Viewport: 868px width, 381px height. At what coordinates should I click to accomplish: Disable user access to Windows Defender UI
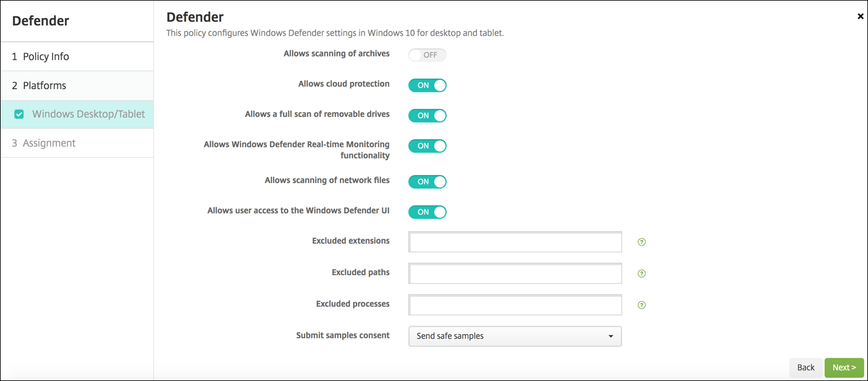[427, 212]
